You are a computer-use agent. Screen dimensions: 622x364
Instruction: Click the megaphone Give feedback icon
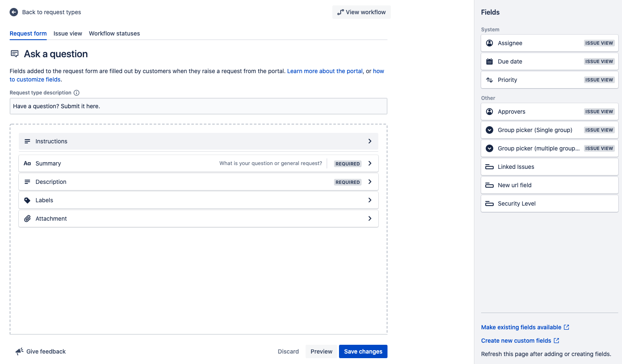coord(19,351)
